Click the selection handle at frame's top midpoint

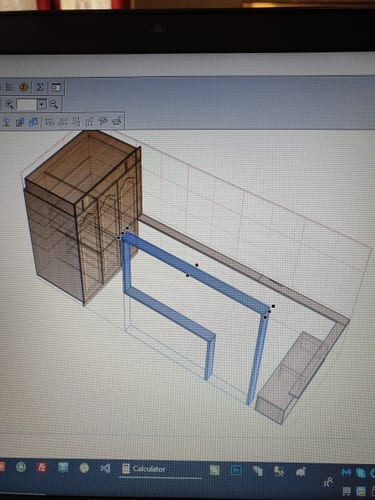click(x=197, y=265)
